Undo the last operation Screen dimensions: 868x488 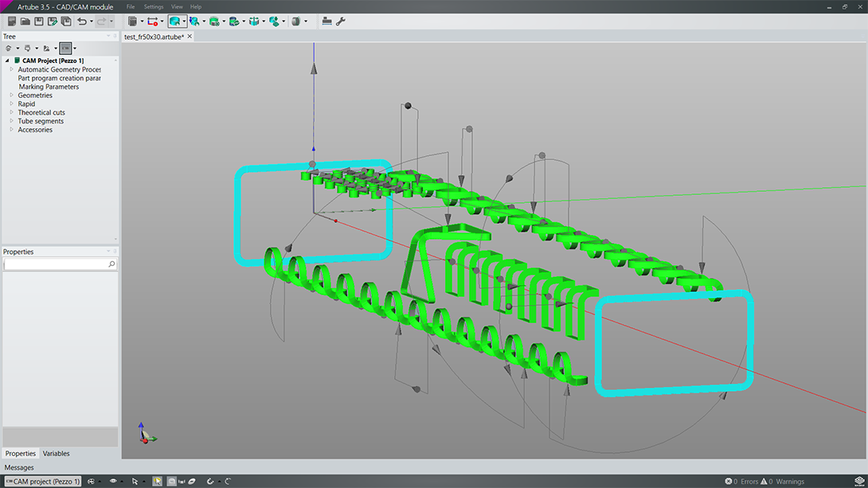(x=83, y=21)
